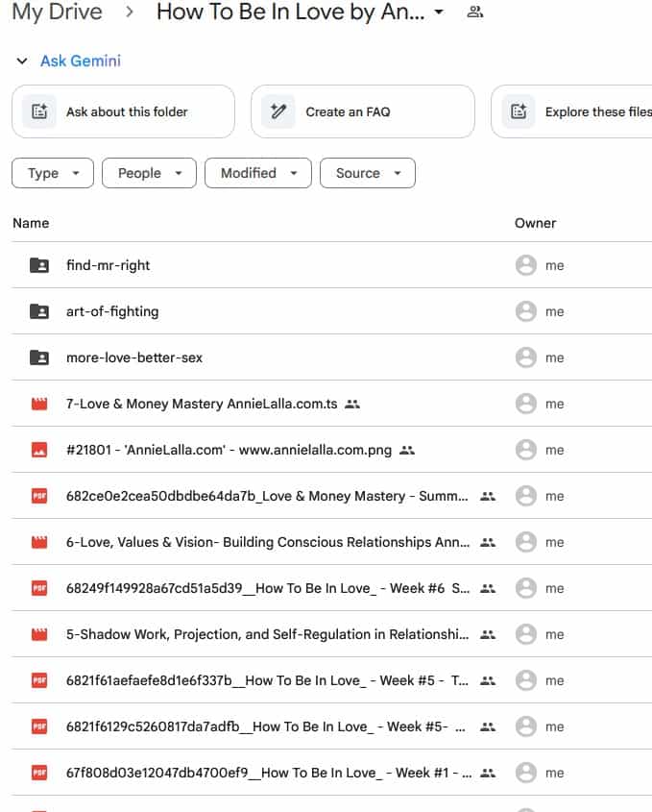Click the Explore these files suggestion button

[x=576, y=111]
